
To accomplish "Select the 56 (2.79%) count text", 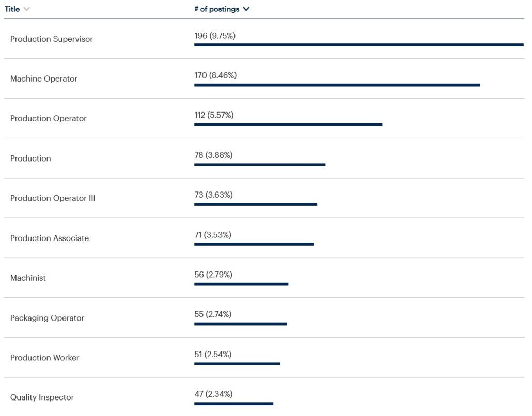I will click(213, 275).
